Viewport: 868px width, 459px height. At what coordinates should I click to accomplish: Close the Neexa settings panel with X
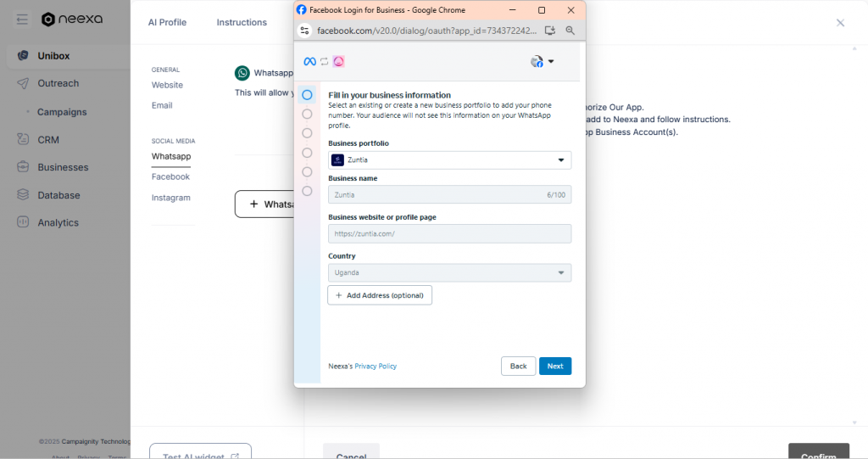(x=840, y=23)
